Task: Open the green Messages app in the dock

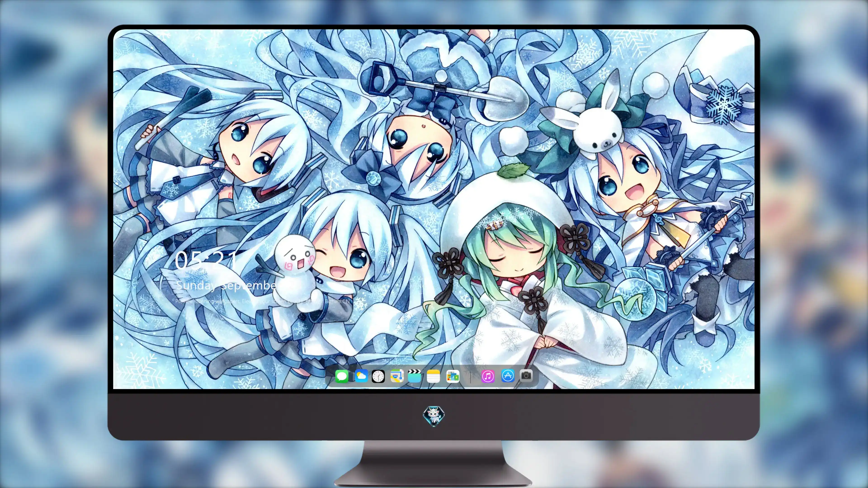Action: [x=342, y=376]
